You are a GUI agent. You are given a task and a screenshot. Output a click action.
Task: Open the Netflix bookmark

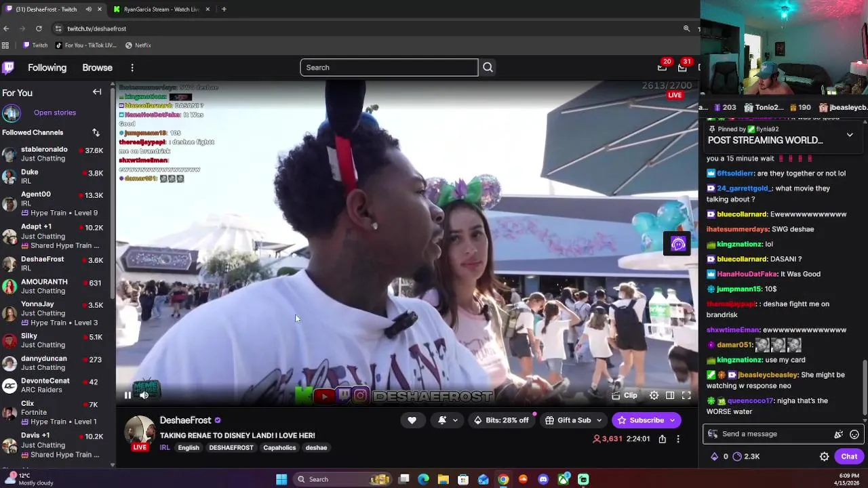pyautogui.click(x=138, y=45)
